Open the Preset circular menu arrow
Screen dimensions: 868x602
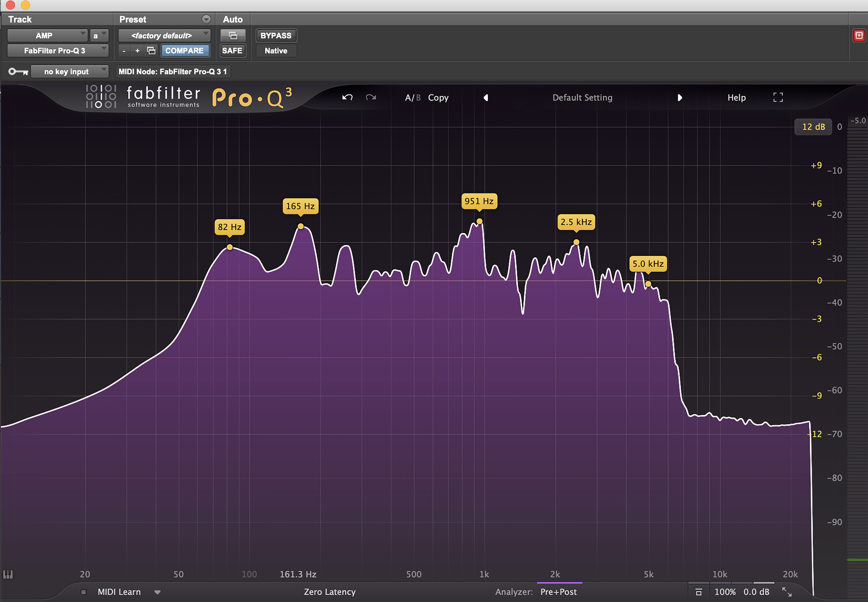pyautogui.click(x=206, y=19)
